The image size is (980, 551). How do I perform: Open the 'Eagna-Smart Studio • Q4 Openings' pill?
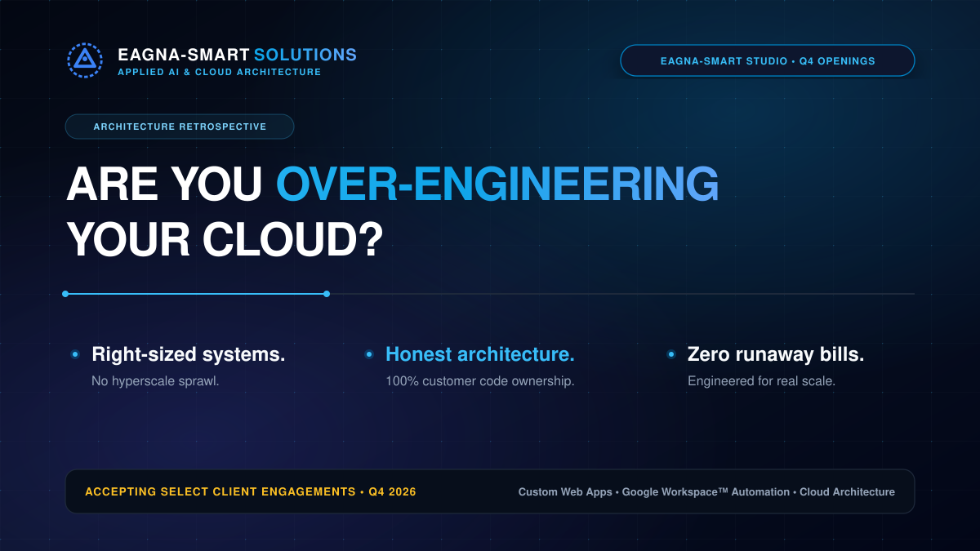pos(768,60)
